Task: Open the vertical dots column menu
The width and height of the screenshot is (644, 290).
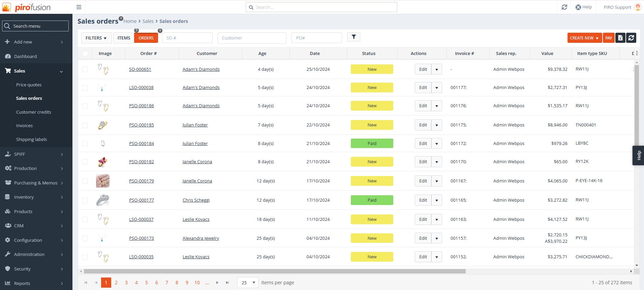Action: pyautogui.click(x=637, y=53)
